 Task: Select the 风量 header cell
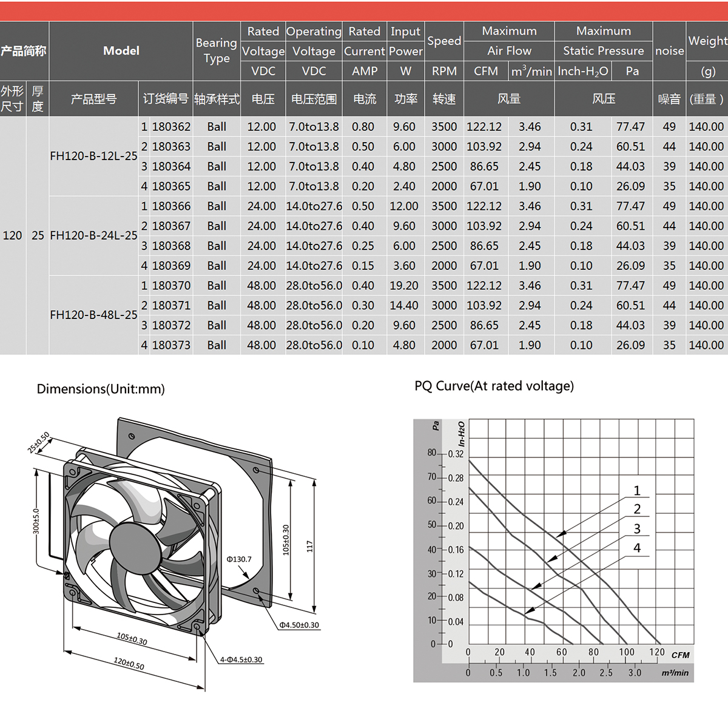510,99
